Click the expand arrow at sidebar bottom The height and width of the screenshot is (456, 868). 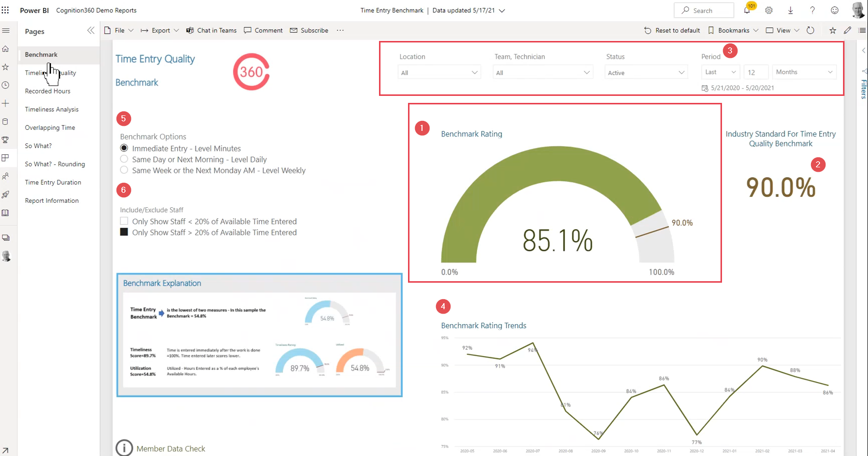click(x=5, y=451)
